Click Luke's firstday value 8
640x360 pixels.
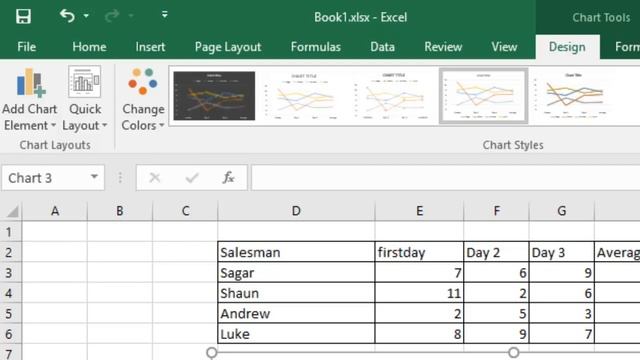coord(419,334)
